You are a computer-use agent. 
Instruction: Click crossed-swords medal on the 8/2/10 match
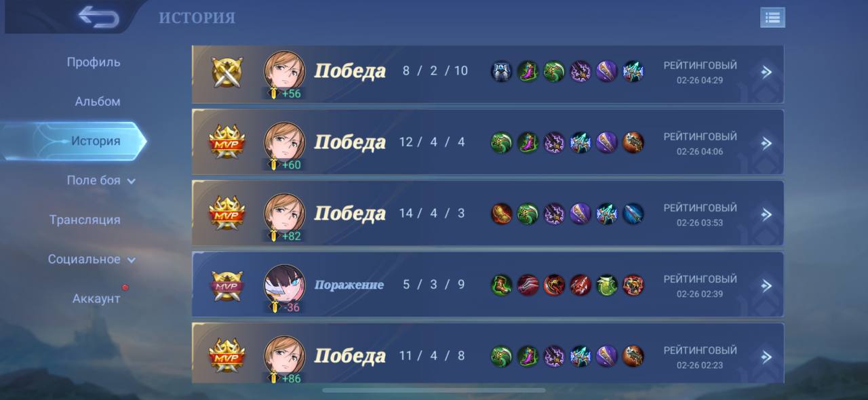pyautogui.click(x=226, y=72)
